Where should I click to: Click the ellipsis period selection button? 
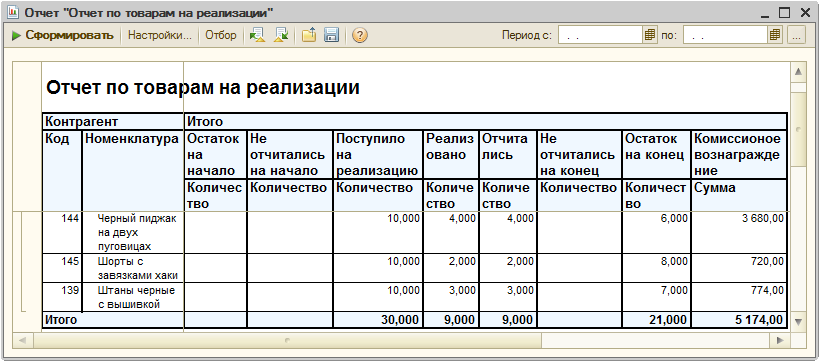pyautogui.click(x=796, y=36)
